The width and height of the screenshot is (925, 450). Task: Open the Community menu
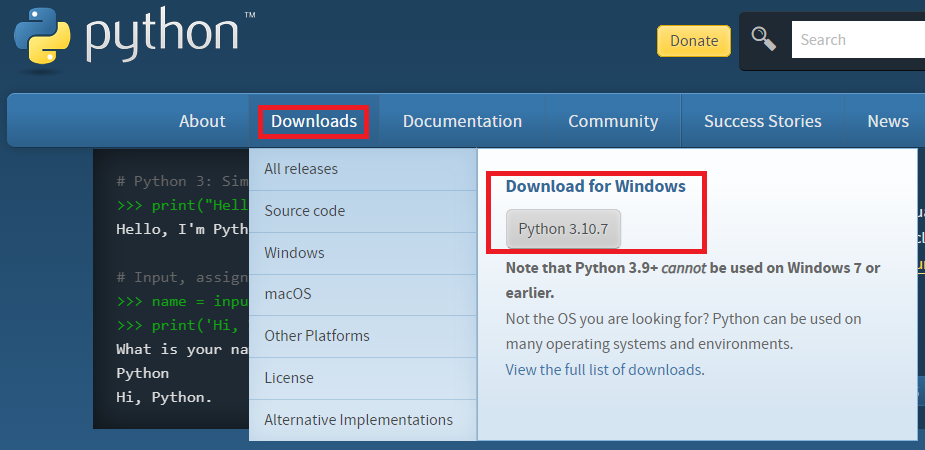coord(613,121)
